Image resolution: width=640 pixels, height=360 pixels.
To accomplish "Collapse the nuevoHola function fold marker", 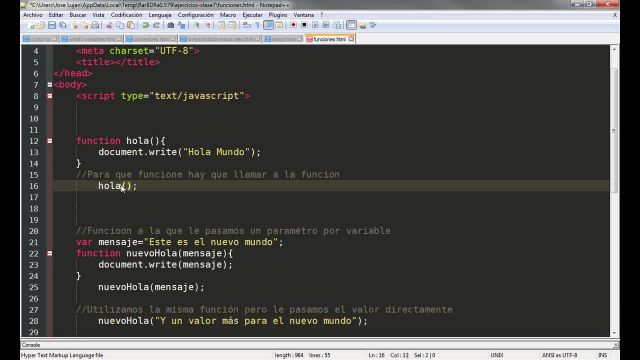I will point(50,253).
